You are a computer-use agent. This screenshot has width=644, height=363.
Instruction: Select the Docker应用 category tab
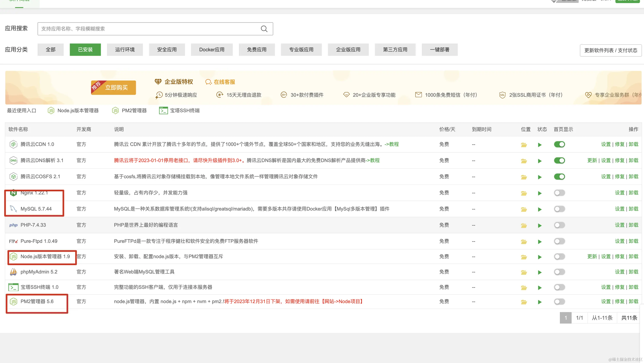tap(211, 49)
